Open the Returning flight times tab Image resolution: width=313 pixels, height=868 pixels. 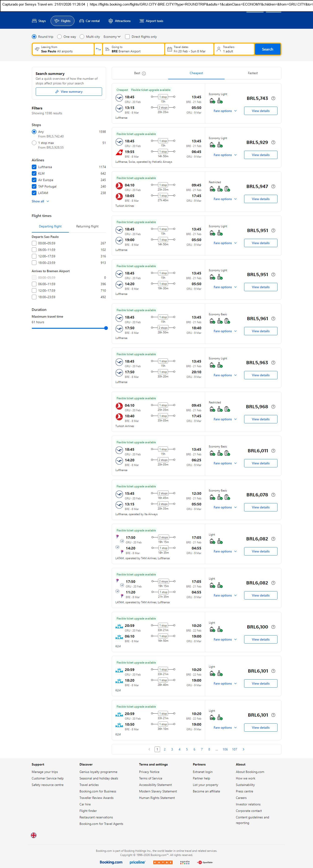[87, 227]
